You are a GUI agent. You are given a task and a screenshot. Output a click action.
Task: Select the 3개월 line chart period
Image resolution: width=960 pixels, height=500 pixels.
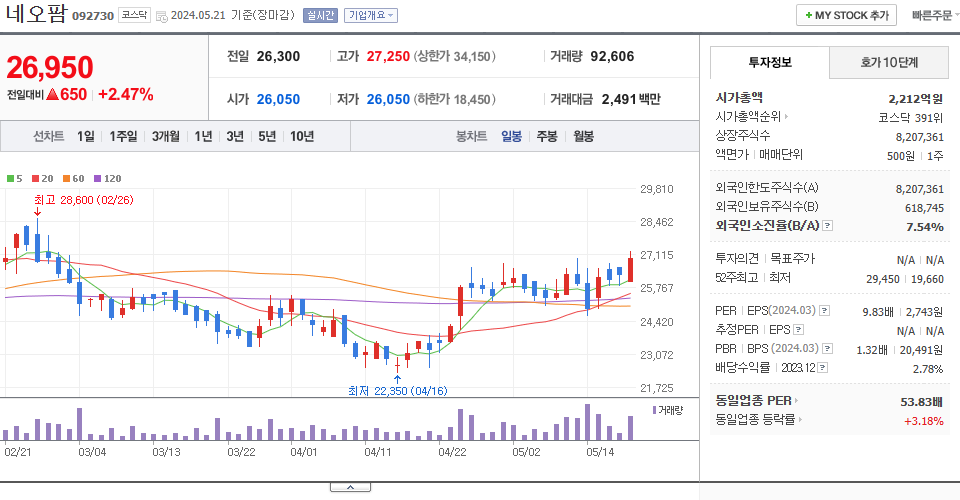click(x=165, y=136)
